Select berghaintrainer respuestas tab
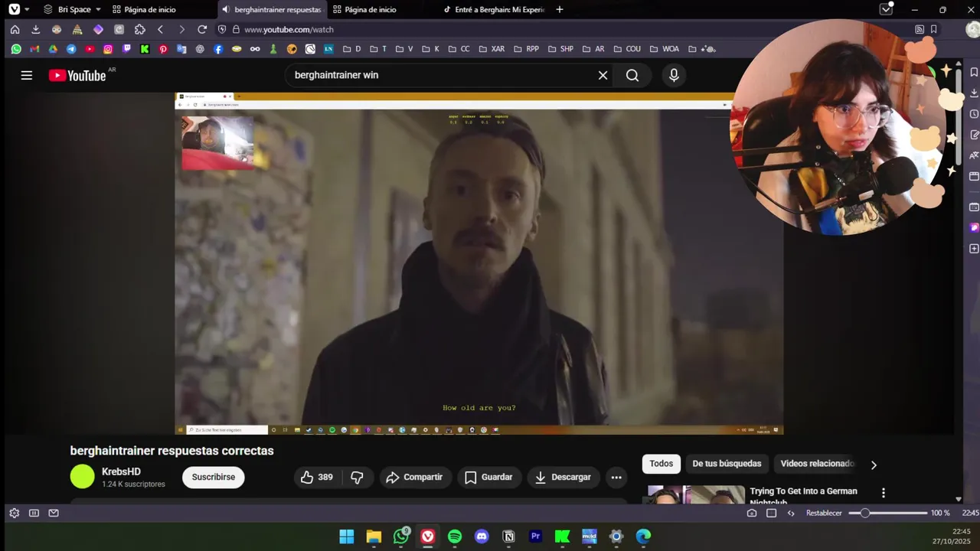 271,9
